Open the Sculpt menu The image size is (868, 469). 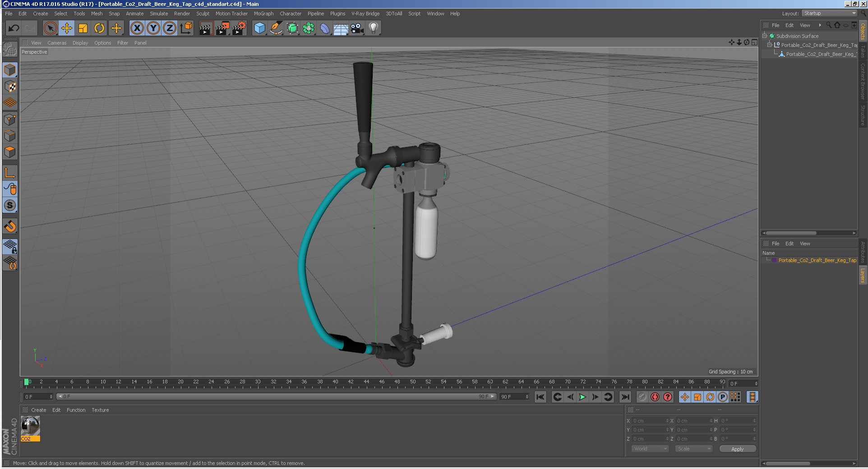(203, 14)
